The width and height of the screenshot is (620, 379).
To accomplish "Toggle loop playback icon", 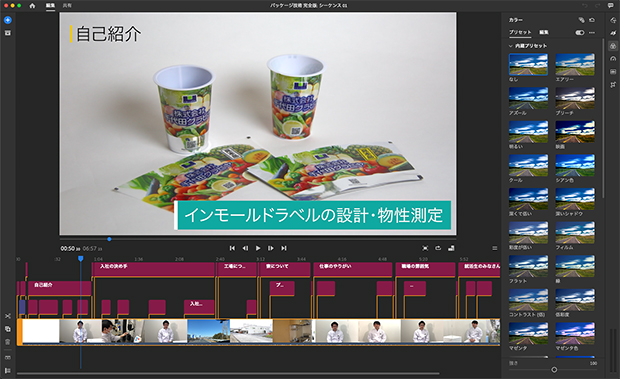I will coord(438,248).
